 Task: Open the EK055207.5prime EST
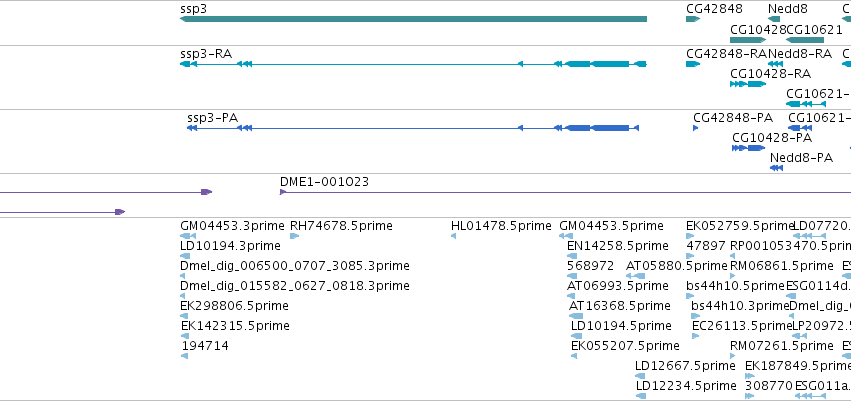click(x=574, y=357)
